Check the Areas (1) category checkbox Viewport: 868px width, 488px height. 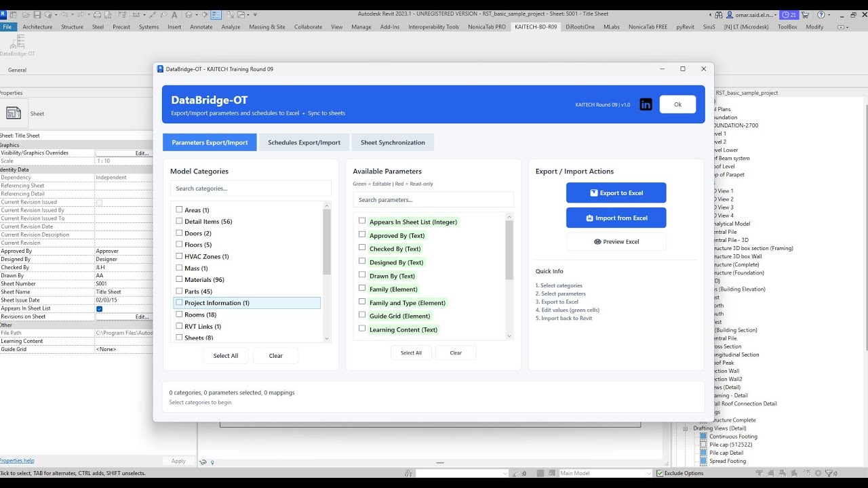tap(179, 209)
